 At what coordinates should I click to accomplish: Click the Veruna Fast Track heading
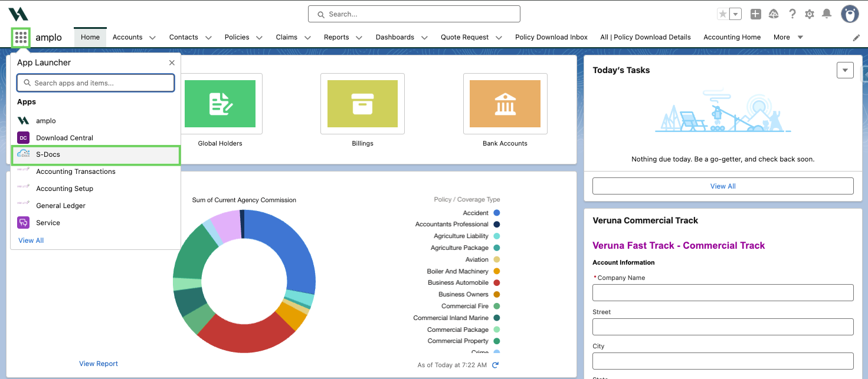pyautogui.click(x=679, y=245)
